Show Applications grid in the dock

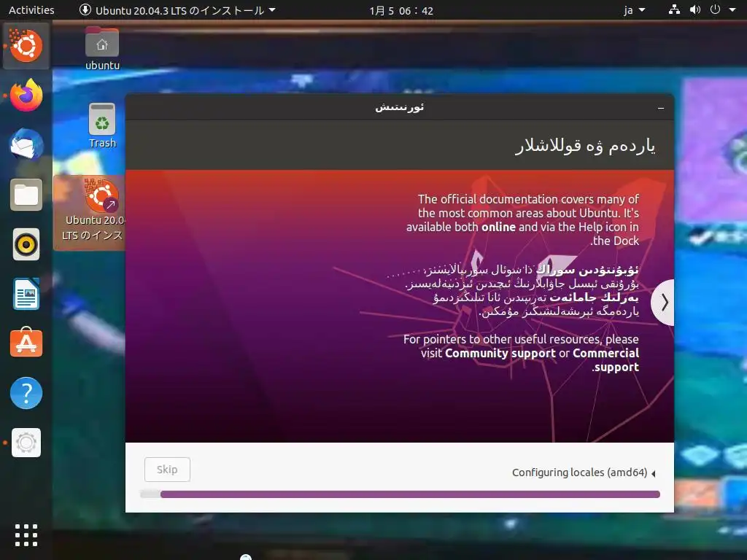26,535
